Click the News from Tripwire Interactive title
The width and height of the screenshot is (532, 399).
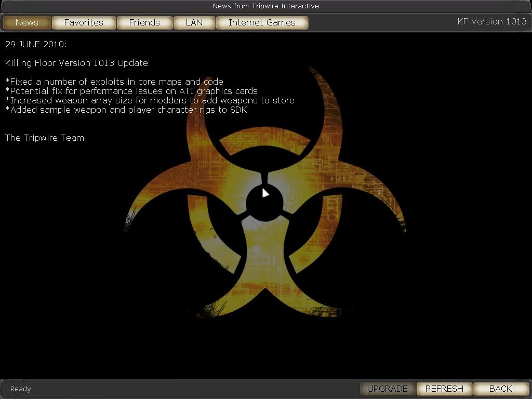[x=266, y=6]
